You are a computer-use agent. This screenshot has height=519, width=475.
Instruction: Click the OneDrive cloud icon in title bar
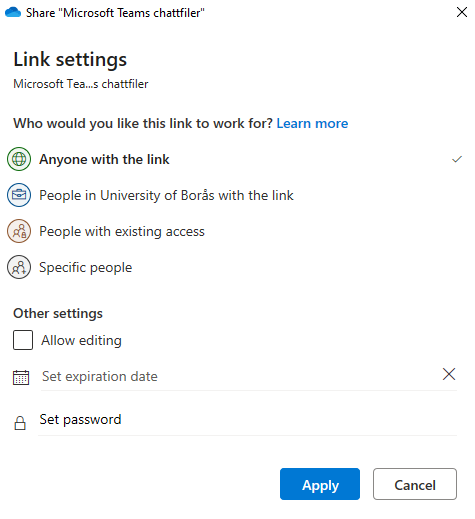click(13, 12)
